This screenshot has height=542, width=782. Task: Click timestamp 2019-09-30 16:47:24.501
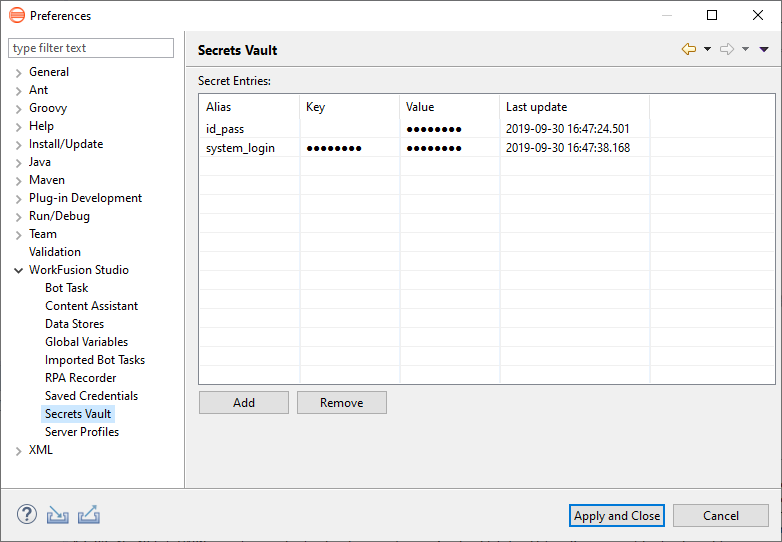[x=568, y=129]
